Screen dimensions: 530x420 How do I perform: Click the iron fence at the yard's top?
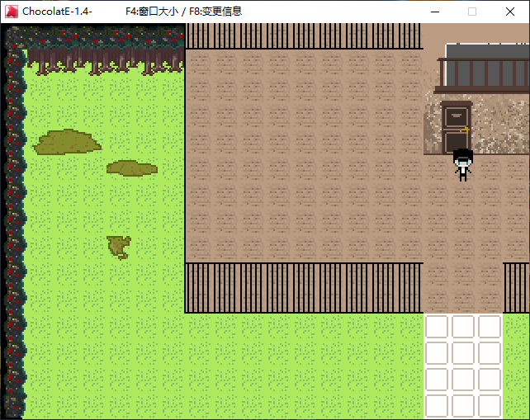[x=303, y=36]
